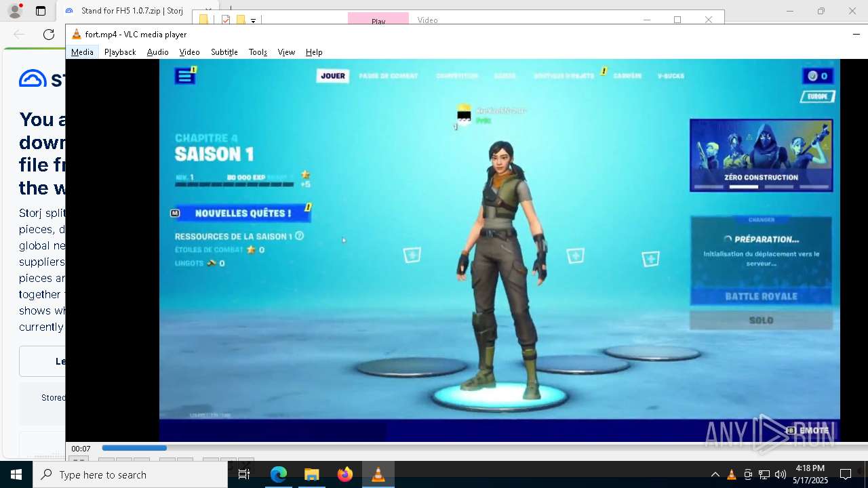Click the first folder icon in the Explorer title bar
This screenshot has width=868, height=488.
click(x=203, y=20)
